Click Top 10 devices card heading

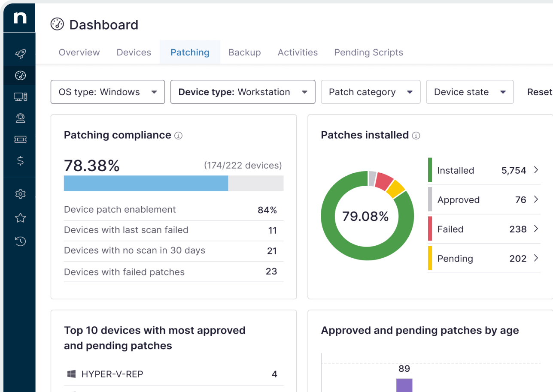[x=155, y=338]
